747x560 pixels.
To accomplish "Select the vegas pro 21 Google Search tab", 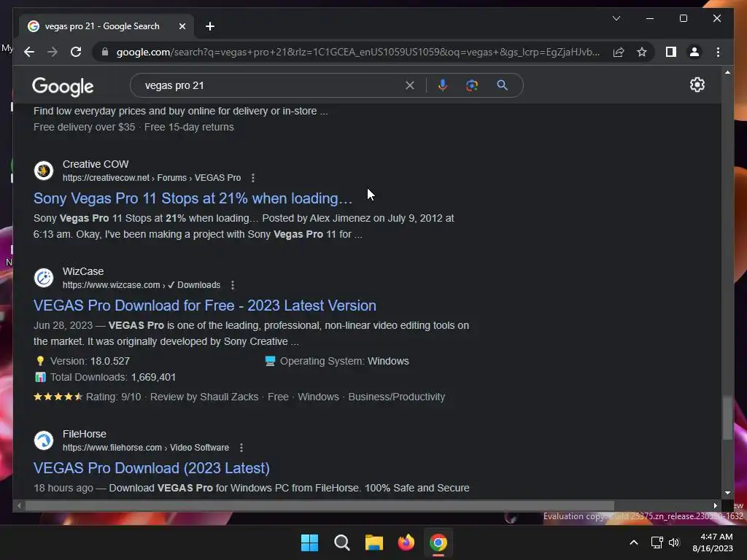I will [x=107, y=26].
